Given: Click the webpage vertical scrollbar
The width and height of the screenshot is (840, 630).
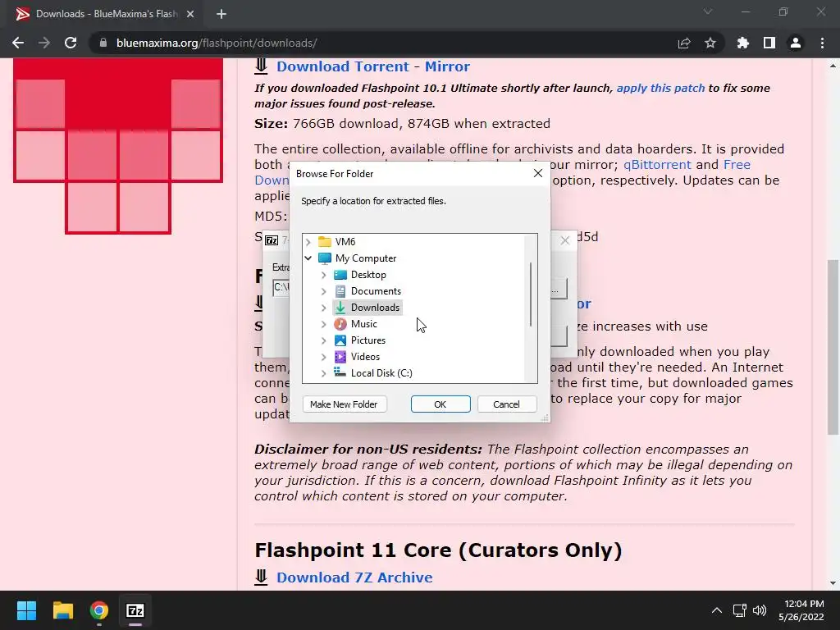Looking at the screenshot, I should click(833, 347).
